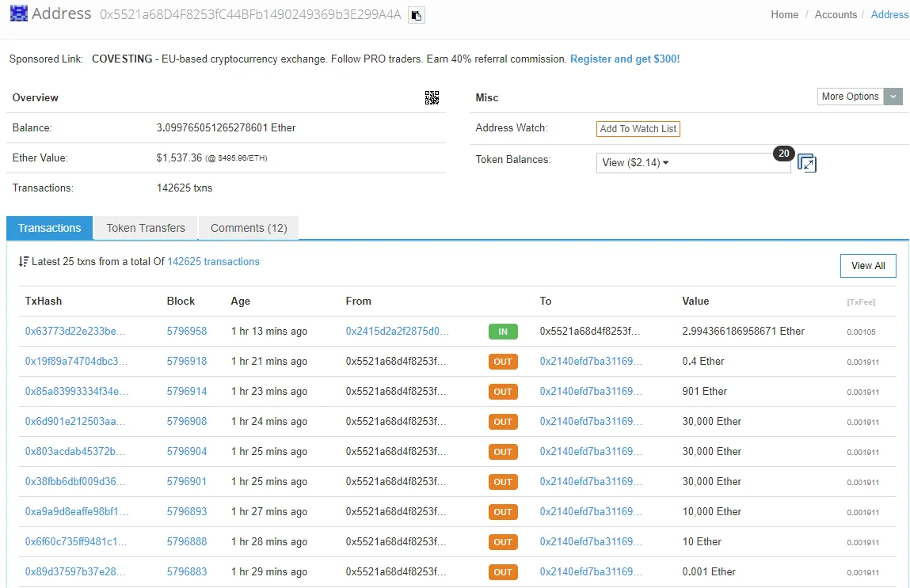Open the Accounts breadcrumb link
Image resolution: width=910 pixels, height=588 pixels.
pos(836,14)
